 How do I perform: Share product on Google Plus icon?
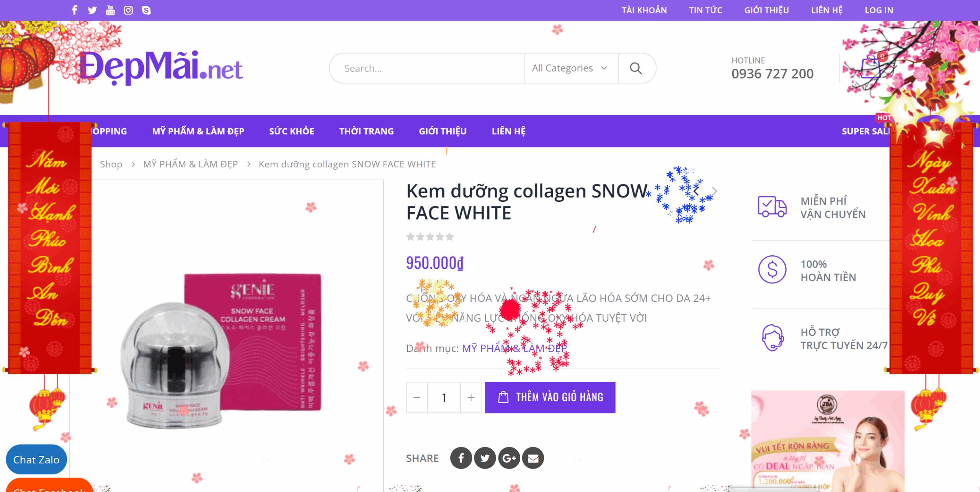pyautogui.click(x=509, y=458)
